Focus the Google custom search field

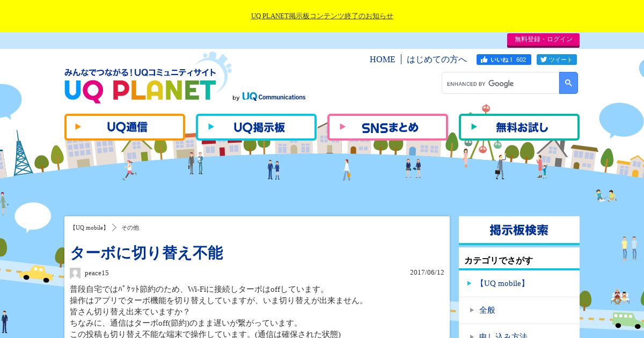[500, 83]
